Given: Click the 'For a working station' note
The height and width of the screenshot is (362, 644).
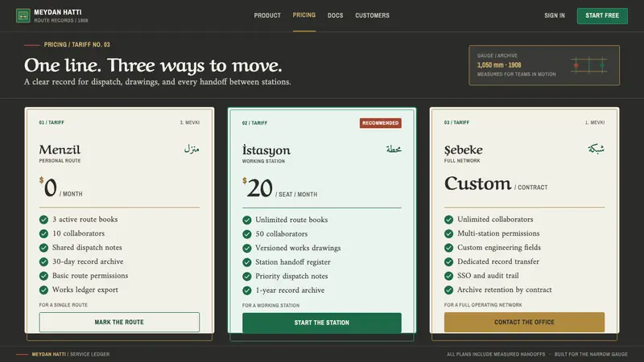Looking at the screenshot, I should (270, 306).
